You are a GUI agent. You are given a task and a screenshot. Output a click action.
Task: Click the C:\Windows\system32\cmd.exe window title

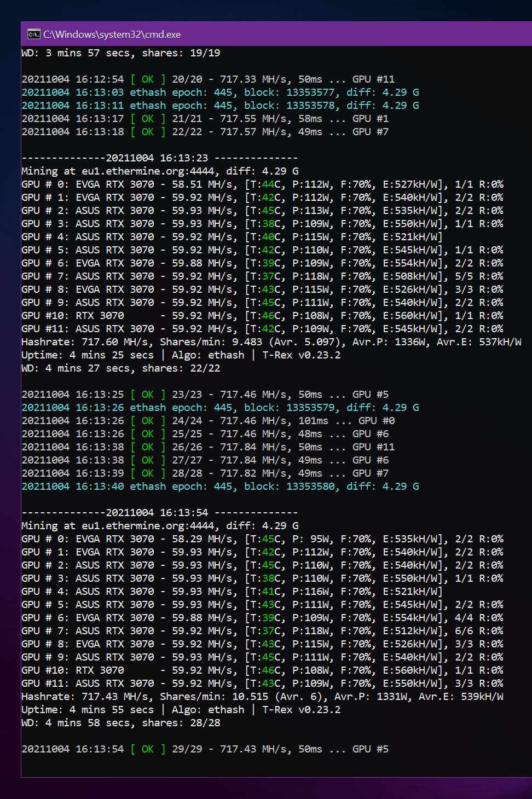(x=112, y=34)
